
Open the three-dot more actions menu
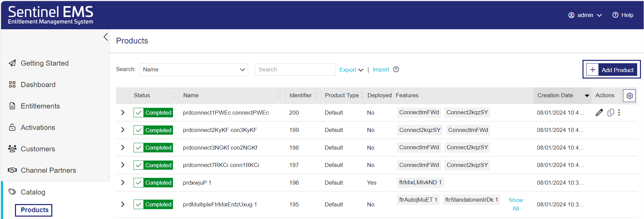click(619, 113)
